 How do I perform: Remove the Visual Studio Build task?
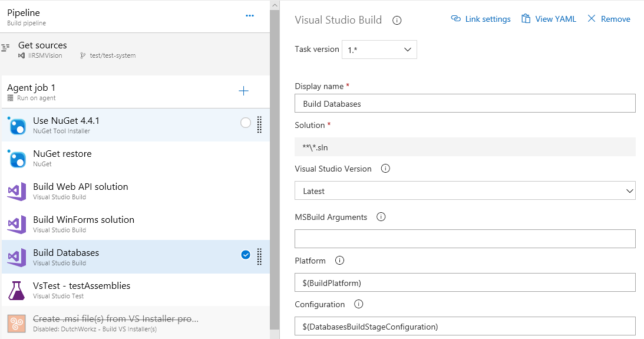point(609,19)
